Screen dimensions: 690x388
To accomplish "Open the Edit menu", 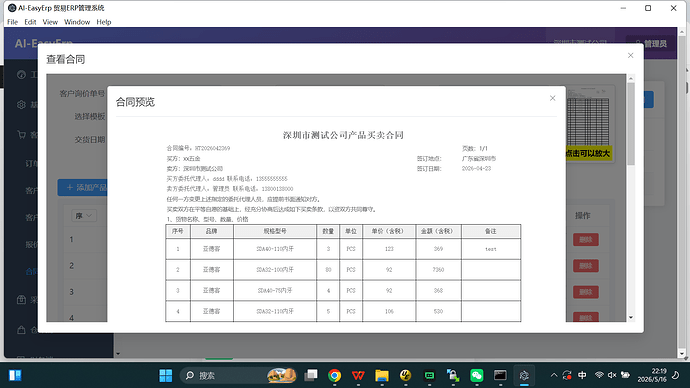I will 30,22.
